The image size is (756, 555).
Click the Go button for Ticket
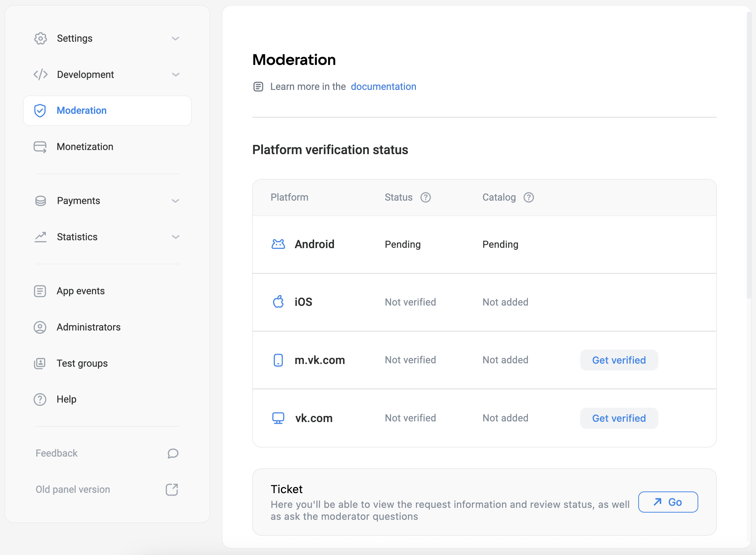(668, 502)
